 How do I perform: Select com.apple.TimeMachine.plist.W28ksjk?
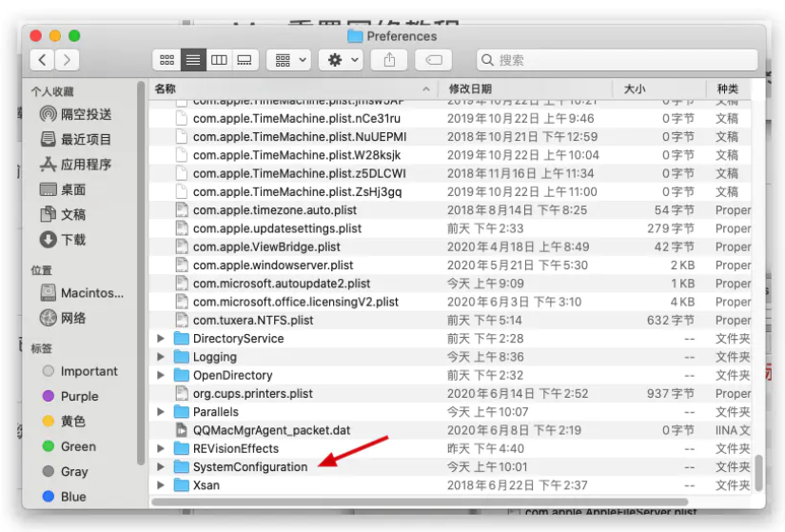click(x=450, y=155)
